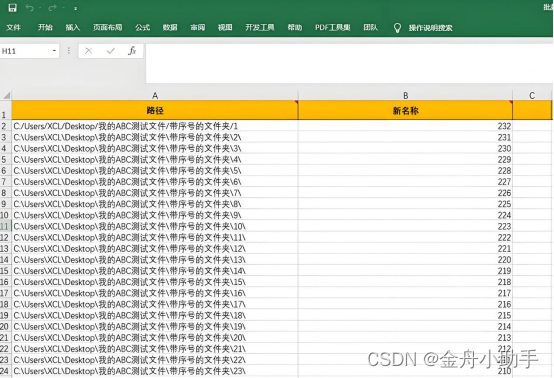Select column C header

[x=532, y=95]
